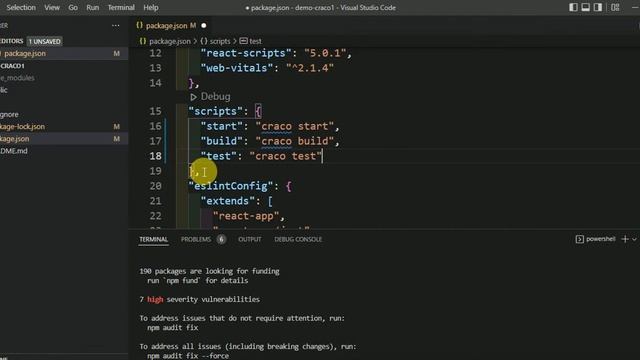Click the "react-scripts" key text

246,53
